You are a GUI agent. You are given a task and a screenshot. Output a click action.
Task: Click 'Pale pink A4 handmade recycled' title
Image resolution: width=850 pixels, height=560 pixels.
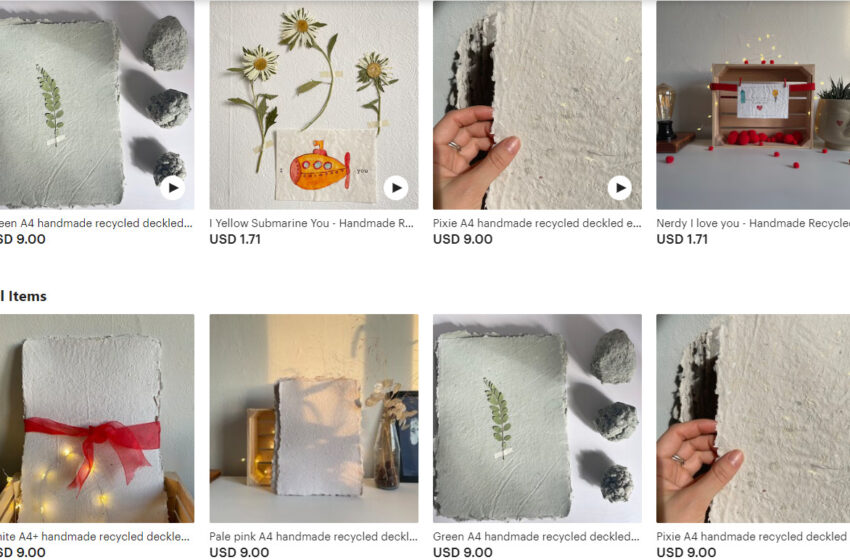[x=314, y=537]
